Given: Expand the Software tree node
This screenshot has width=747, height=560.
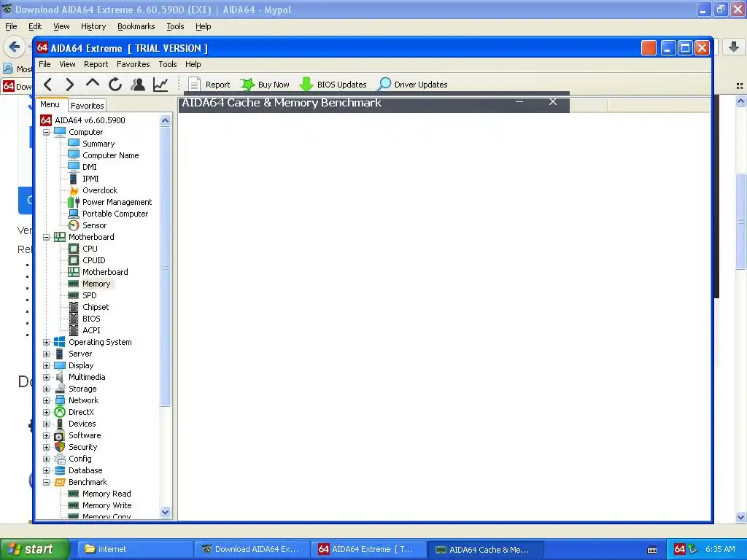Looking at the screenshot, I should [46, 436].
